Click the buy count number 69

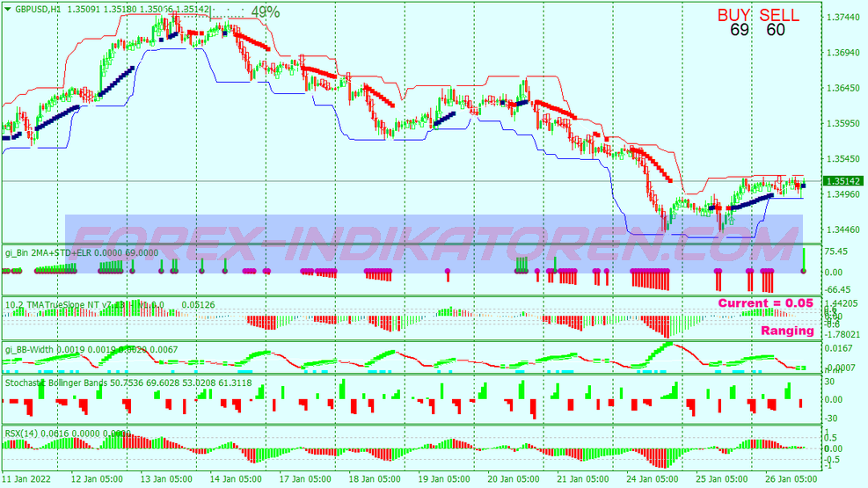739,31
